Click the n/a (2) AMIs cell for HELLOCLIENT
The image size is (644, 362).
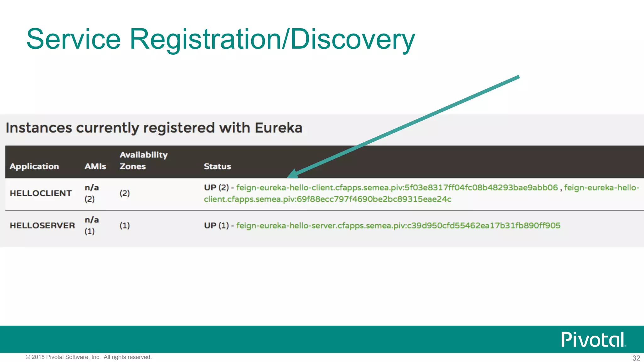pyautogui.click(x=92, y=193)
